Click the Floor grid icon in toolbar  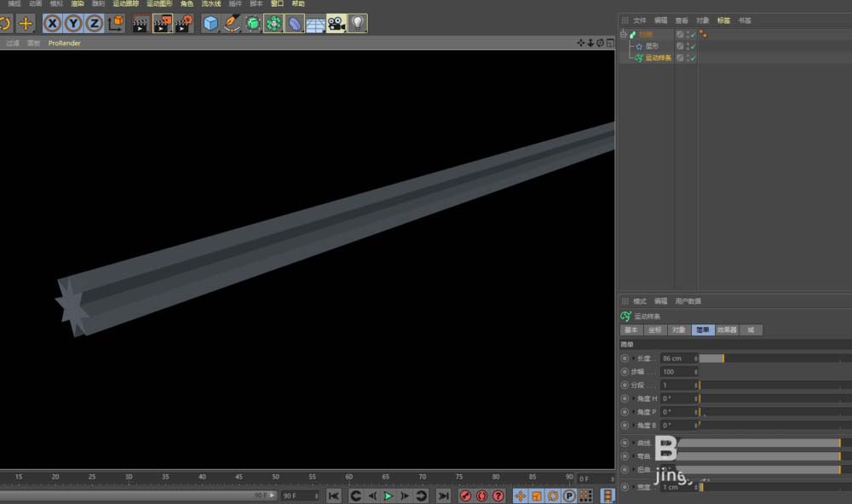[x=315, y=24]
